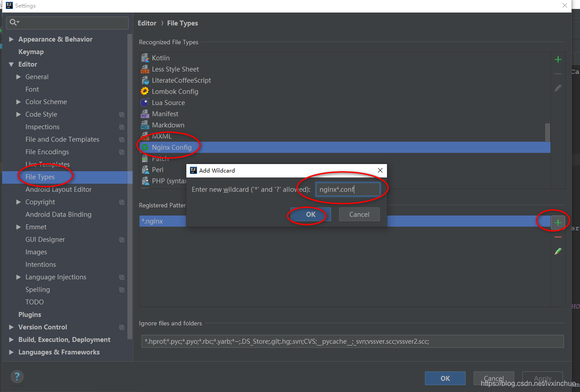Open the Intentions settings page
The image size is (580, 392).
pyautogui.click(x=41, y=265)
